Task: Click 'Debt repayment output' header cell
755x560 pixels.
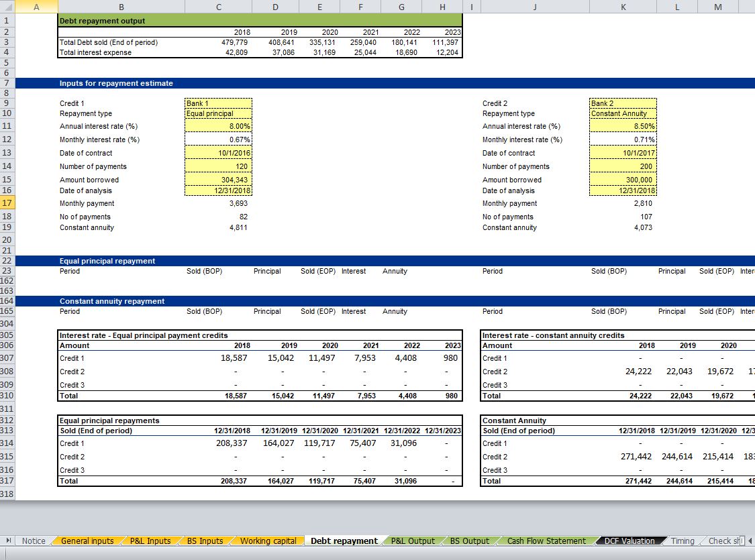Action: [260, 21]
